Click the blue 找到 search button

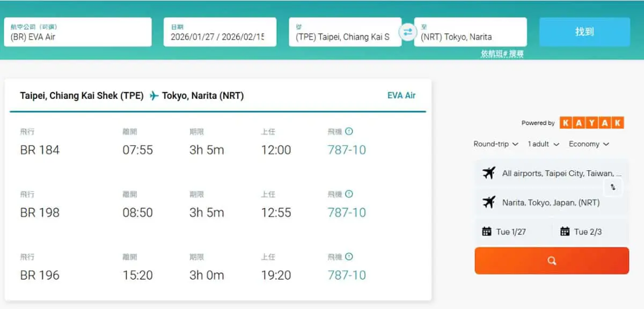click(x=584, y=32)
